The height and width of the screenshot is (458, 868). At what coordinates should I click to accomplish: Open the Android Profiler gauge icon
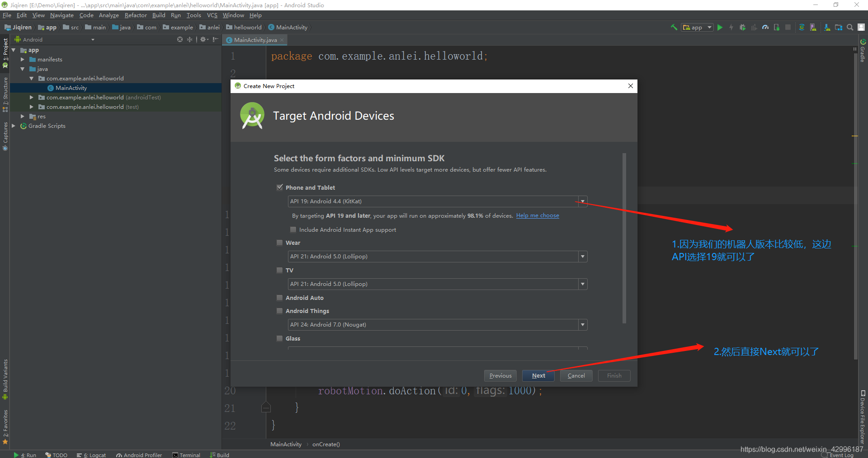[x=765, y=27]
